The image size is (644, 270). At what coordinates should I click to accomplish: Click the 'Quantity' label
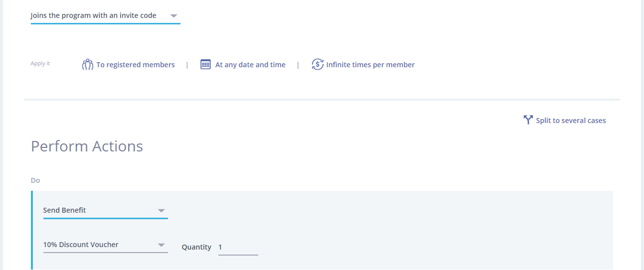196,247
